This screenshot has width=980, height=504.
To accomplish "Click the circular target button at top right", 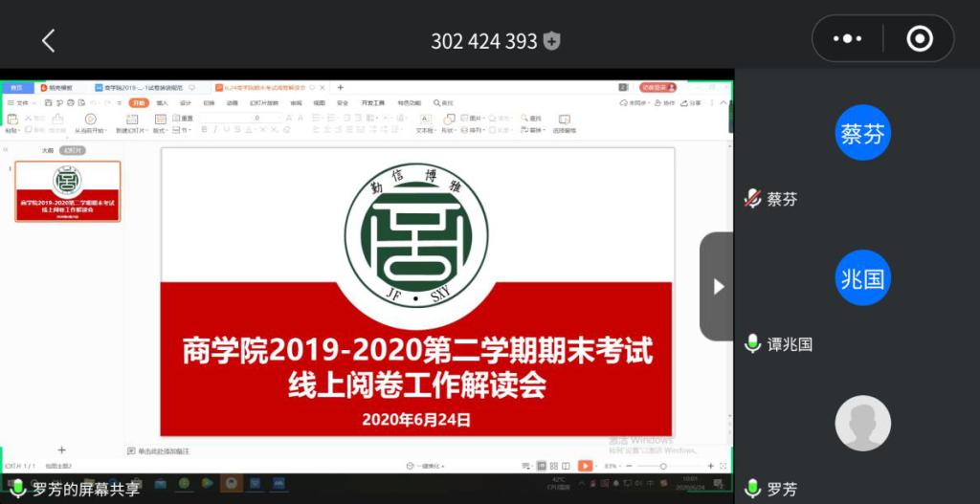I will coord(919,39).
